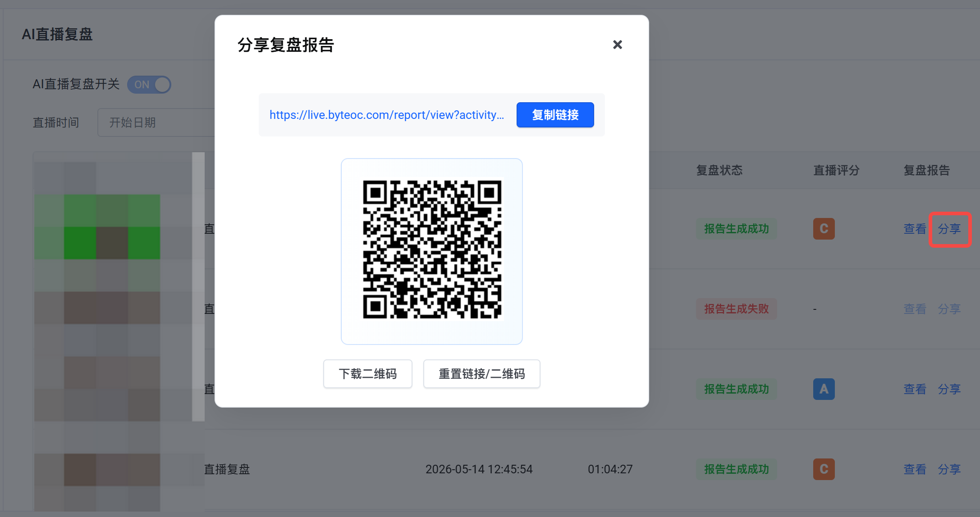Click the AI直播复盘 page heading
980x517 pixels.
pyautogui.click(x=57, y=34)
